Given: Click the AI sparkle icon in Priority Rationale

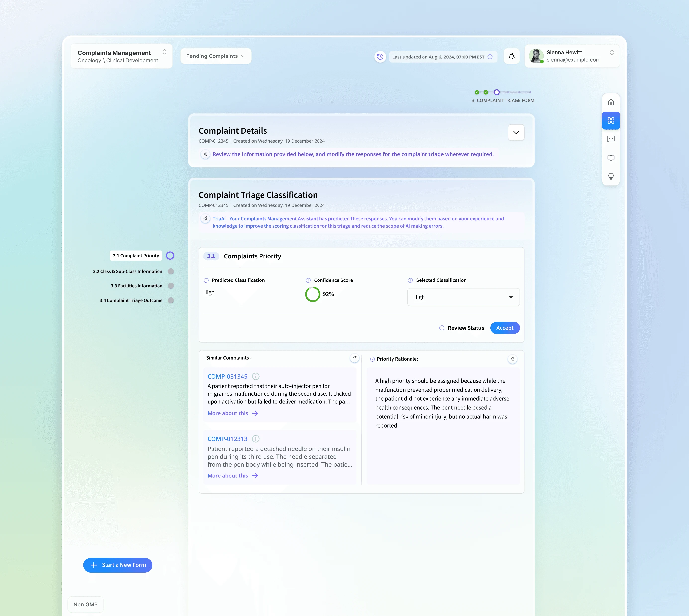Looking at the screenshot, I should pos(512,359).
